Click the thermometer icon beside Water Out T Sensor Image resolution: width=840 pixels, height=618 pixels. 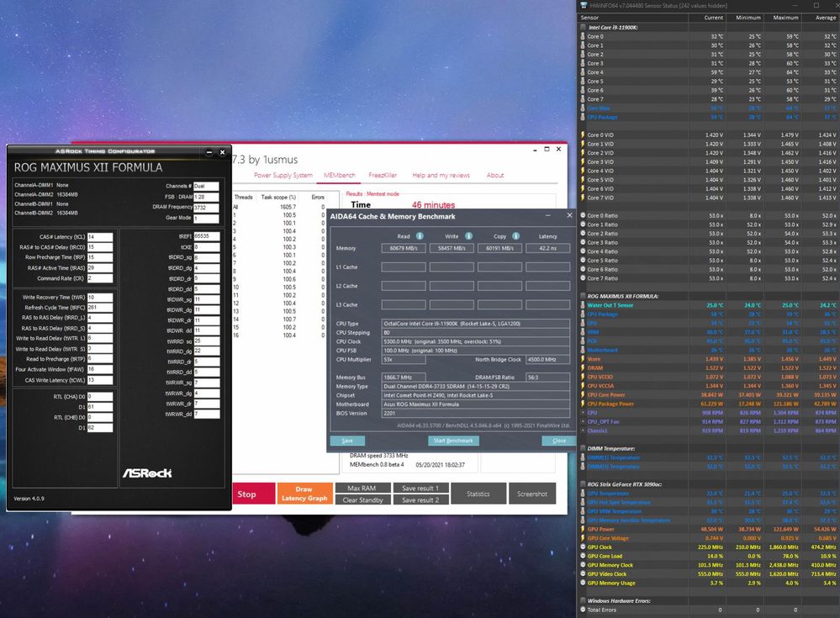click(583, 305)
